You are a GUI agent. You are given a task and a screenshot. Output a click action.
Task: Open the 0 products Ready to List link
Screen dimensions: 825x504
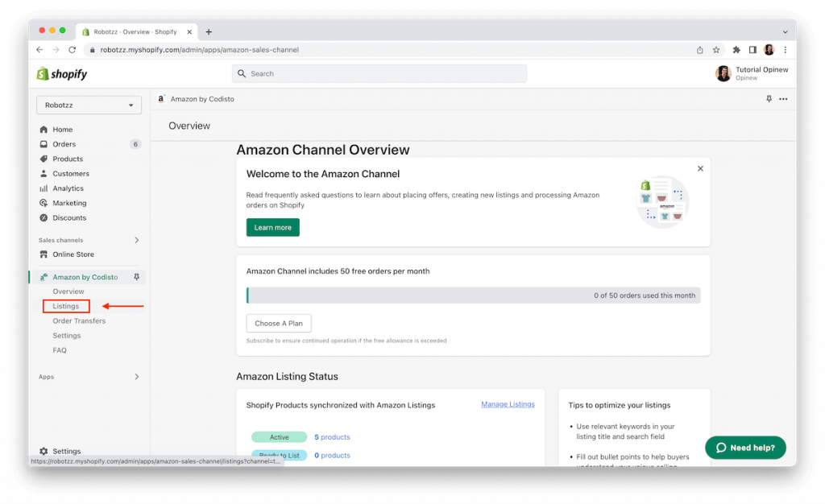click(332, 455)
